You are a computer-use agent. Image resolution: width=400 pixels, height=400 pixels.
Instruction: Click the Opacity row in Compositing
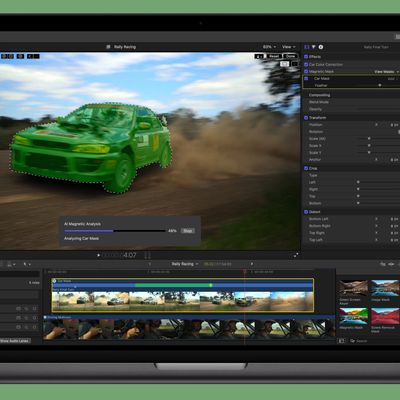(x=351, y=109)
